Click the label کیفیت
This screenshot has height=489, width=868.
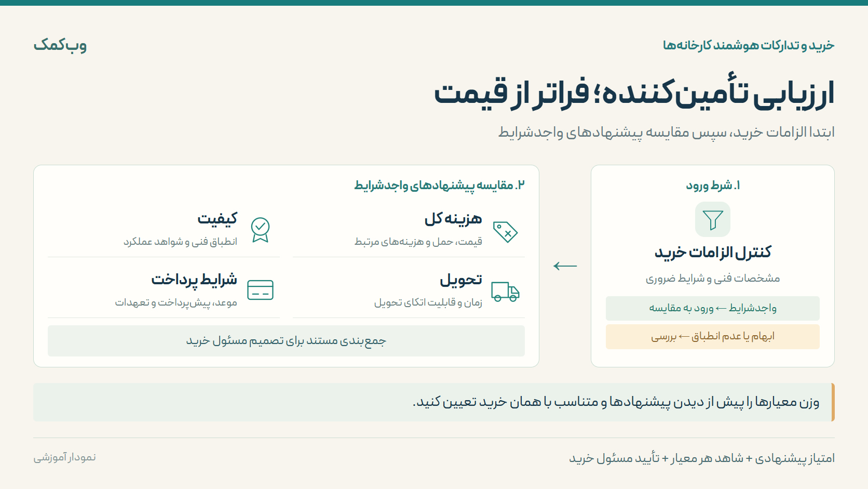(217, 219)
